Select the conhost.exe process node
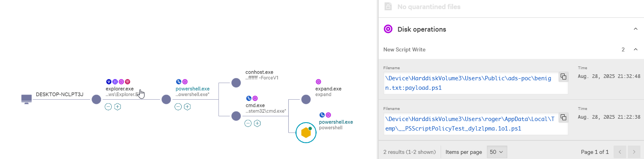Image resolution: width=644 pixels, height=159 pixels. [236, 83]
